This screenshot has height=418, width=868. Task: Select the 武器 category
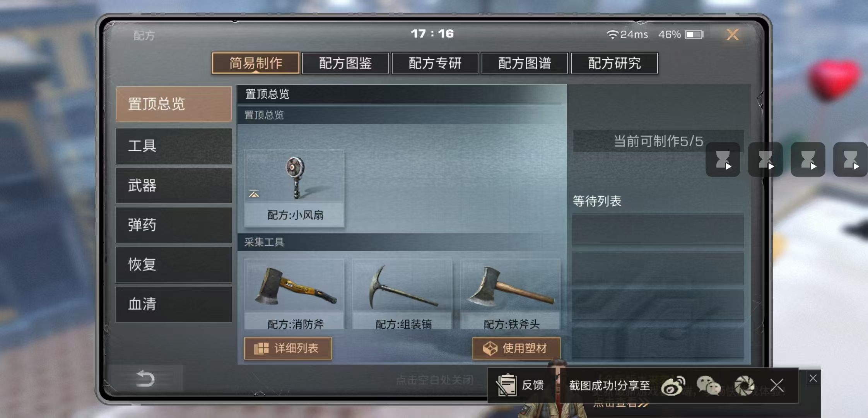tap(174, 186)
